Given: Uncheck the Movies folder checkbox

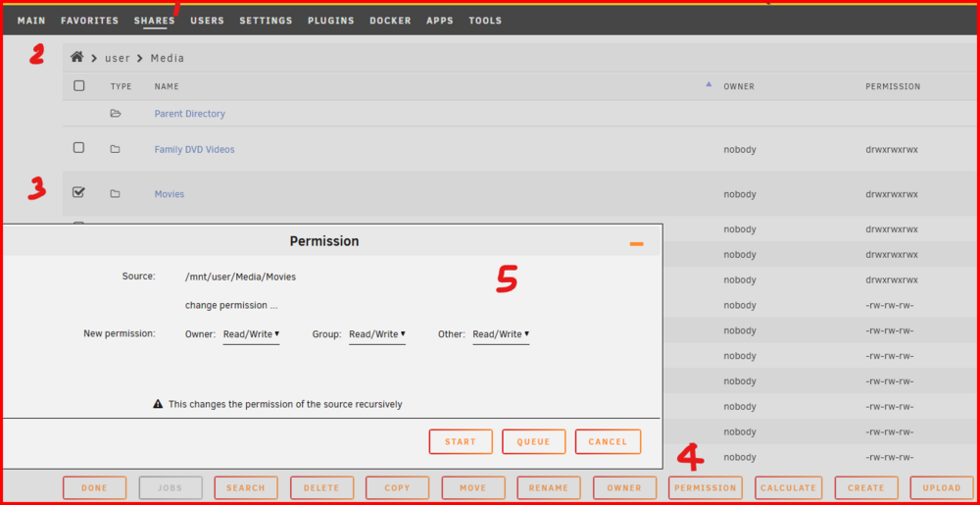Looking at the screenshot, I should click(x=78, y=192).
